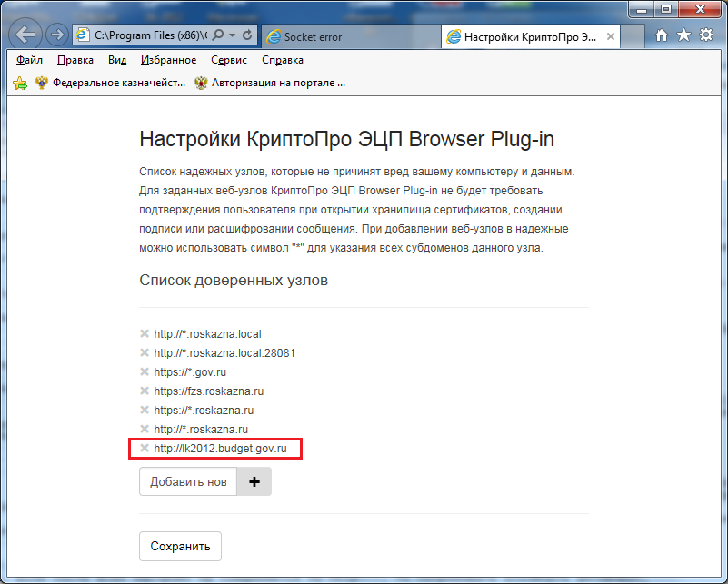The height and width of the screenshot is (584, 728).
Task: Select the http://*.roskazna.local text row
Action: 207,334
